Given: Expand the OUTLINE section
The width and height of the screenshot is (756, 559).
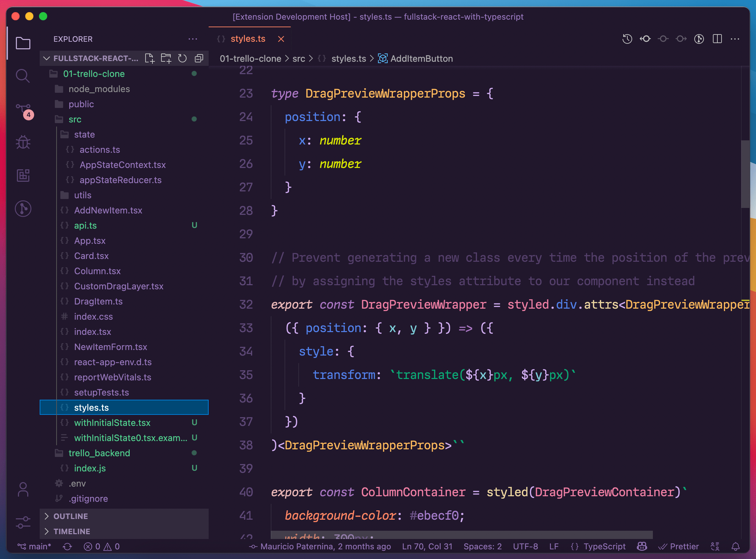Looking at the screenshot, I should 124,516.
